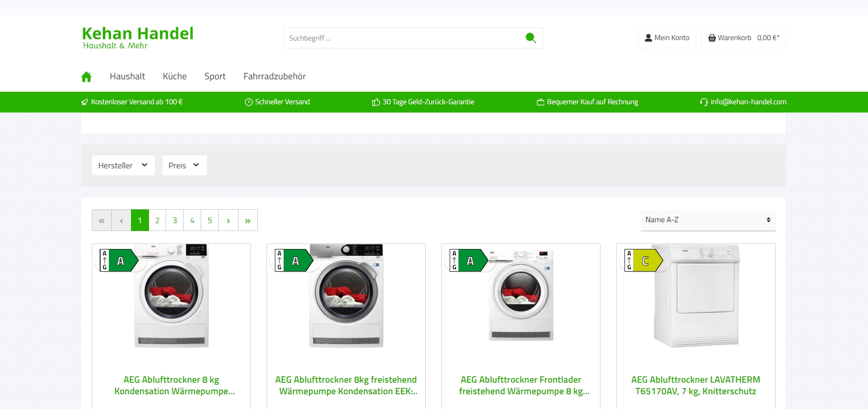This screenshot has height=409, width=868.
Task: Click energy label A on Frontlader dryer
Action: [x=469, y=261]
